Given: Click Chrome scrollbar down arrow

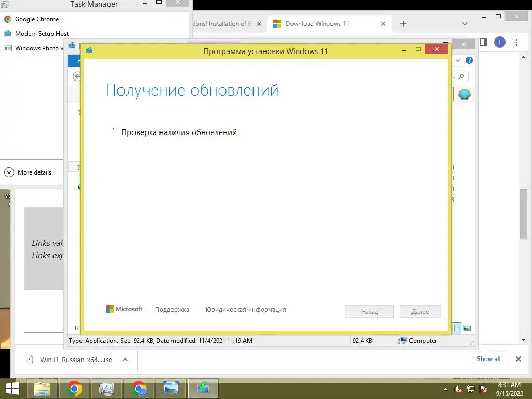Looking at the screenshot, I should coord(523,340).
